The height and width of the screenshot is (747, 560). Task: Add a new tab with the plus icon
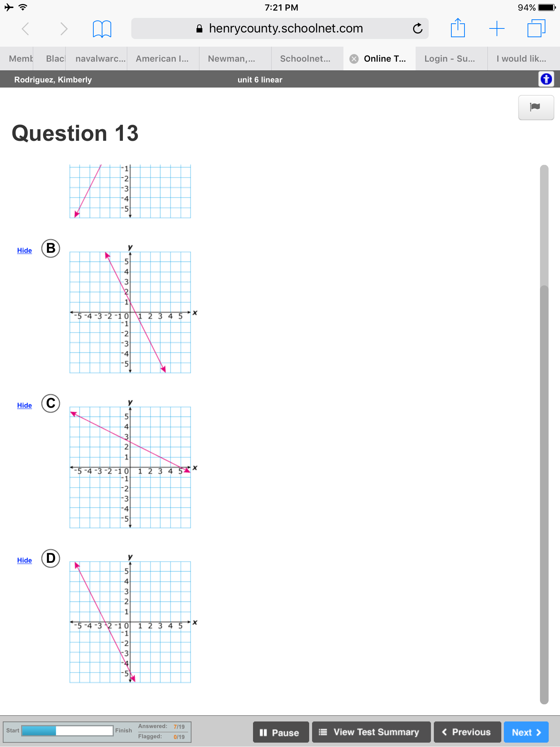click(x=497, y=28)
